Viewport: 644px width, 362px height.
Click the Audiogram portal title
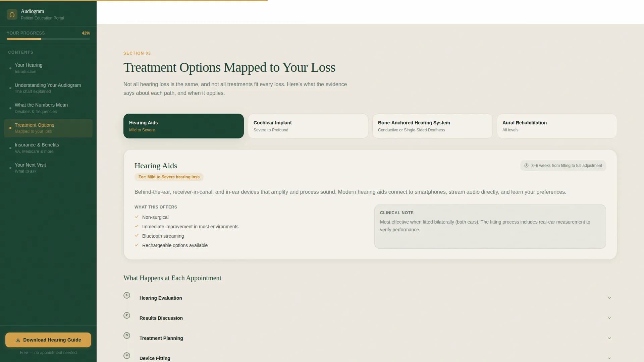(33, 11)
